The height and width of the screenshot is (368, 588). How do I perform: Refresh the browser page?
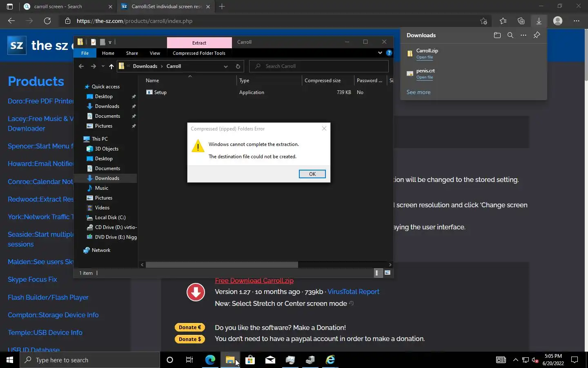pos(47,21)
